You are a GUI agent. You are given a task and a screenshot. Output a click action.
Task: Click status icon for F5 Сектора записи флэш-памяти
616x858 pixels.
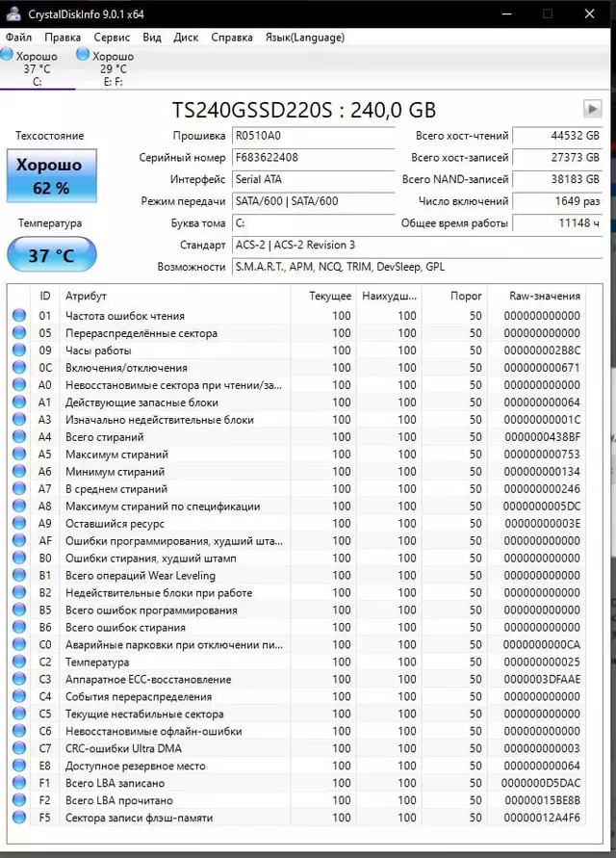click(x=19, y=818)
